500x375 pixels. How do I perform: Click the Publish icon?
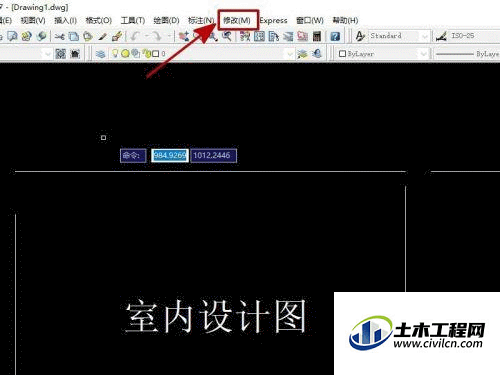[27, 36]
